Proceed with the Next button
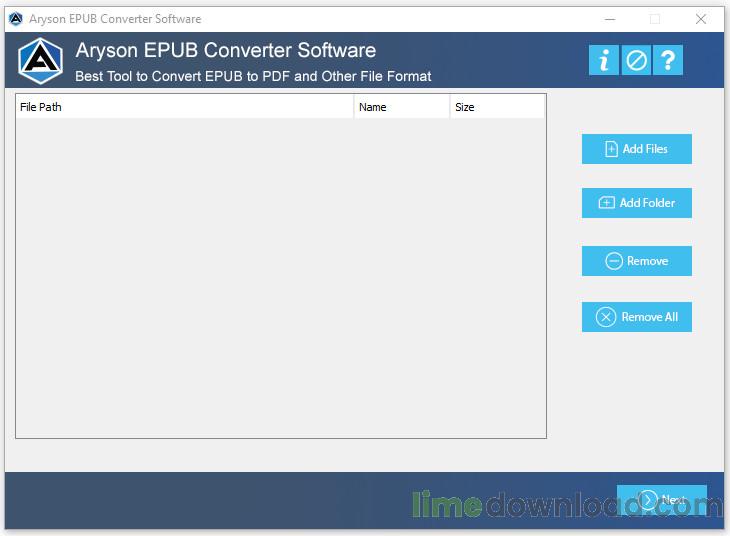730x536 pixels. point(662,500)
